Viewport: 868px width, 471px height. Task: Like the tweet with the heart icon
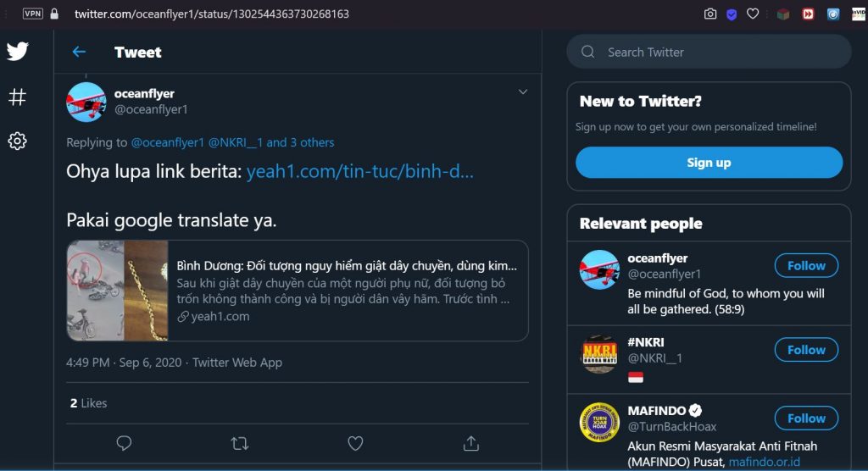pos(355,443)
